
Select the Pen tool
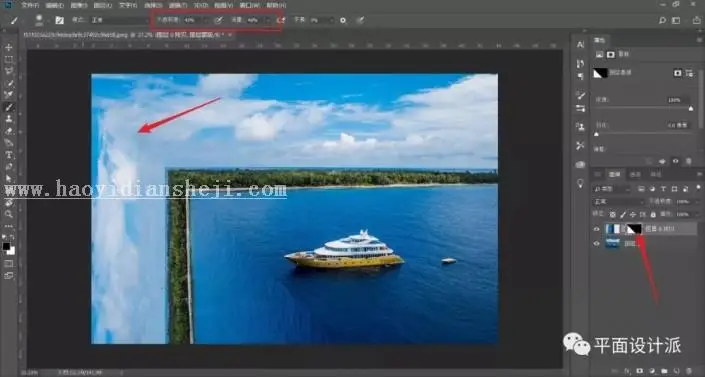(8, 167)
